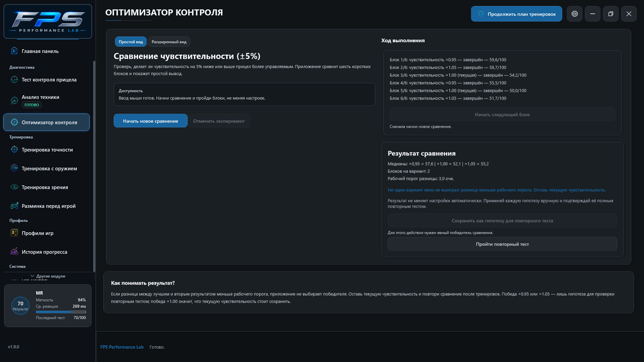Screen dimensions: 644x362
Task: Click Пройти повторный тест button
Action: pos(502,244)
